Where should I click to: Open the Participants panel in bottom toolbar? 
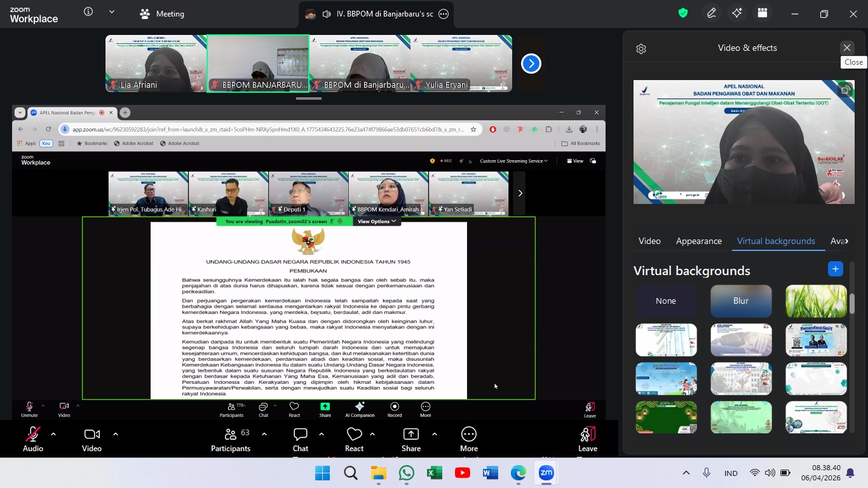(x=230, y=435)
